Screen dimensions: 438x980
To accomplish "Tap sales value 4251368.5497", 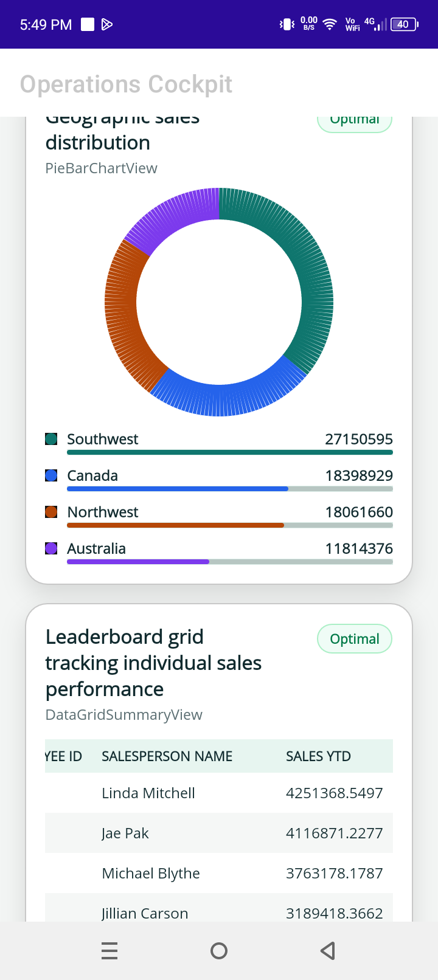I will tap(335, 793).
